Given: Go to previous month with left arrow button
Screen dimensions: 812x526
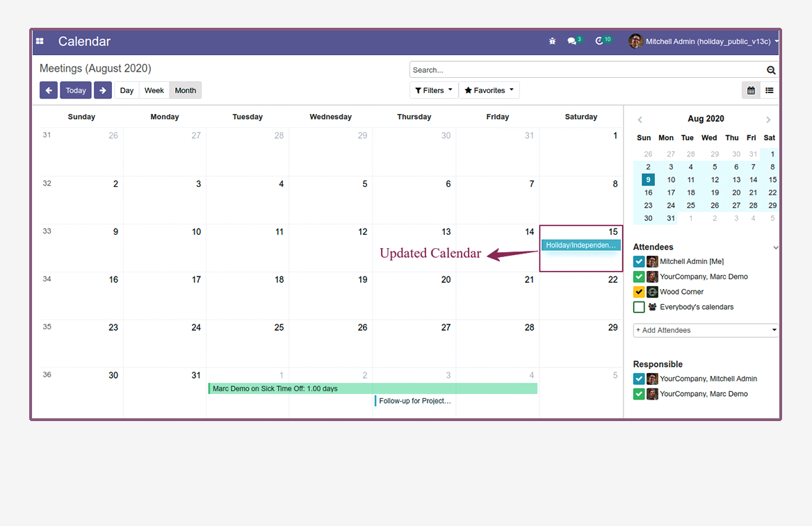Looking at the screenshot, I should [49, 90].
